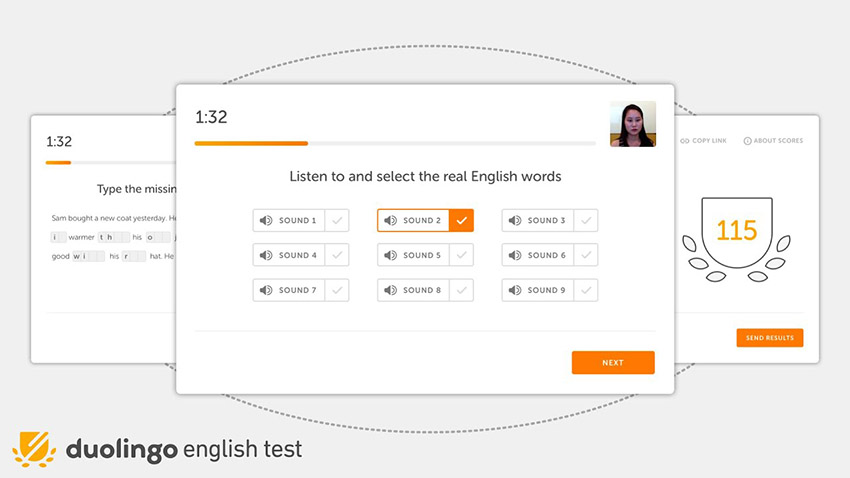Click the test taker webcam thumbnail
Viewport: 850px width, 478px height.
coord(633,124)
